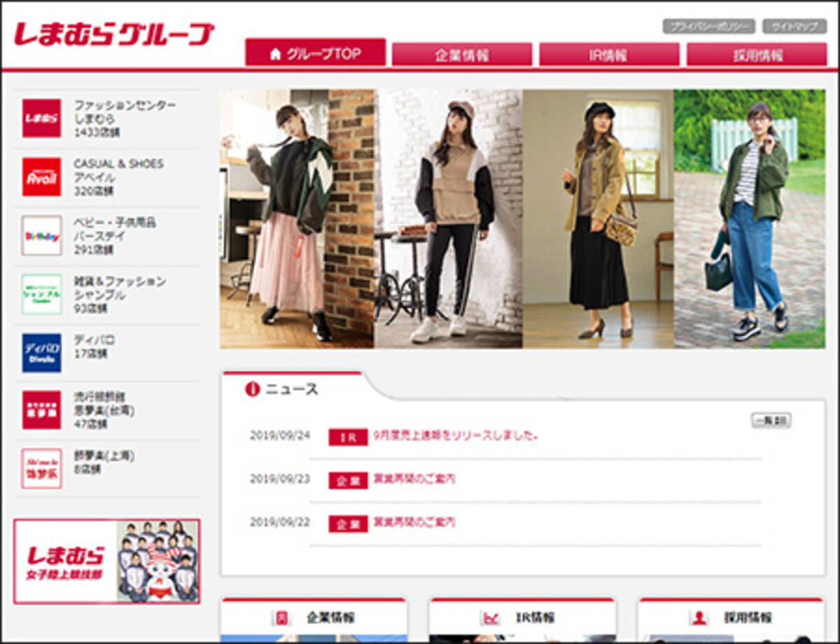Click the 一覧 news list button
Screen dimensions: 840x644
click(x=771, y=421)
